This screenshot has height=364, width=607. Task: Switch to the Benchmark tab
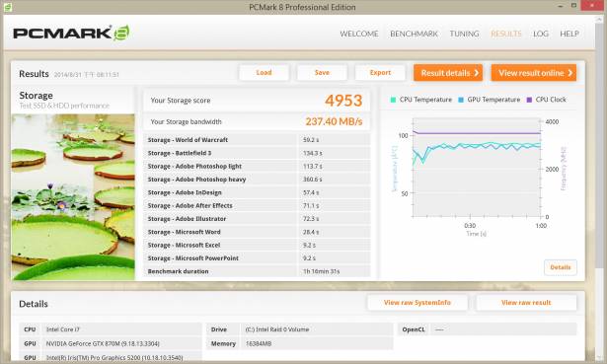tap(414, 35)
